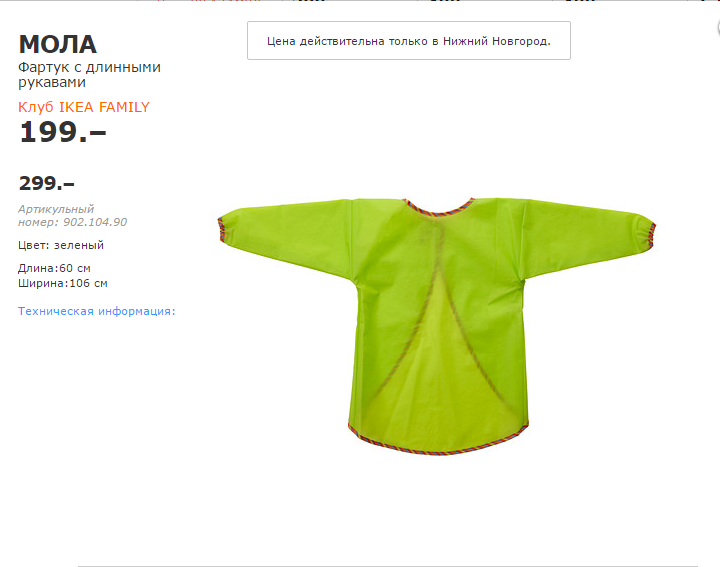Open the Клуб IKEA FAMILY link

(84, 107)
